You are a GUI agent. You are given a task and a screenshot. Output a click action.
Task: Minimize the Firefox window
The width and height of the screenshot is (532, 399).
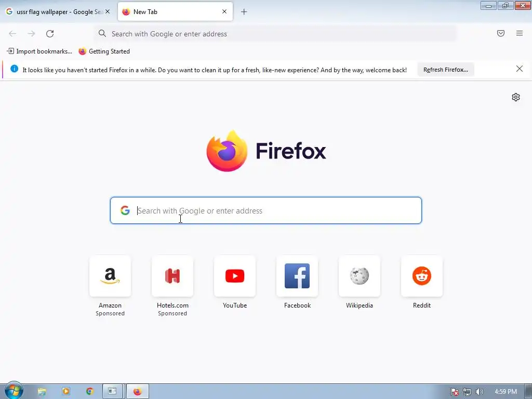point(488,5)
